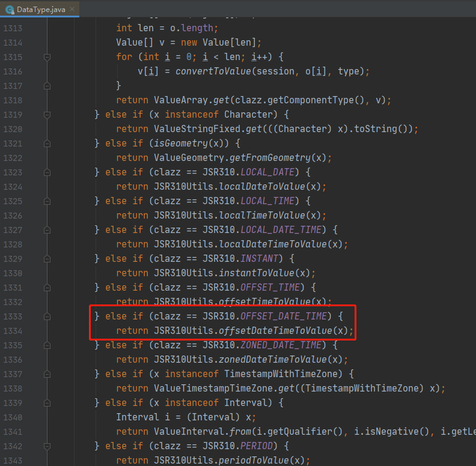The height and width of the screenshot is (466, 476).
Task: Click TimestampWithTimeZone on line 1337
Action: pos(281,374)
